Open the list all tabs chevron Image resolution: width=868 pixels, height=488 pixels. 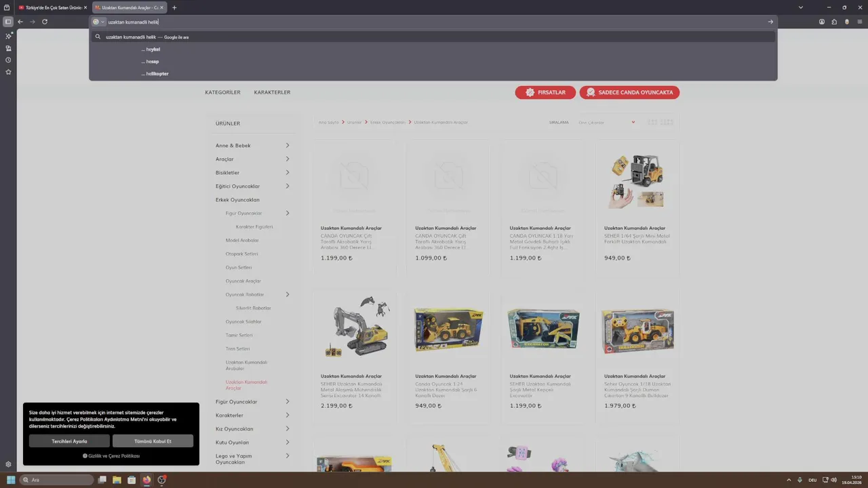(800, 7)
